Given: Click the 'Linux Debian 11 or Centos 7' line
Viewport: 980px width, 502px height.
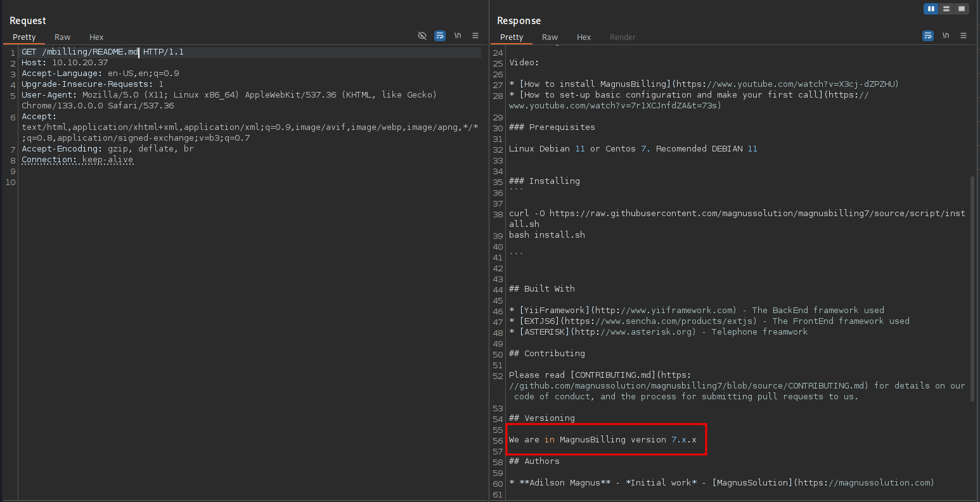Looking at the screenshot, I should (633, 149).
